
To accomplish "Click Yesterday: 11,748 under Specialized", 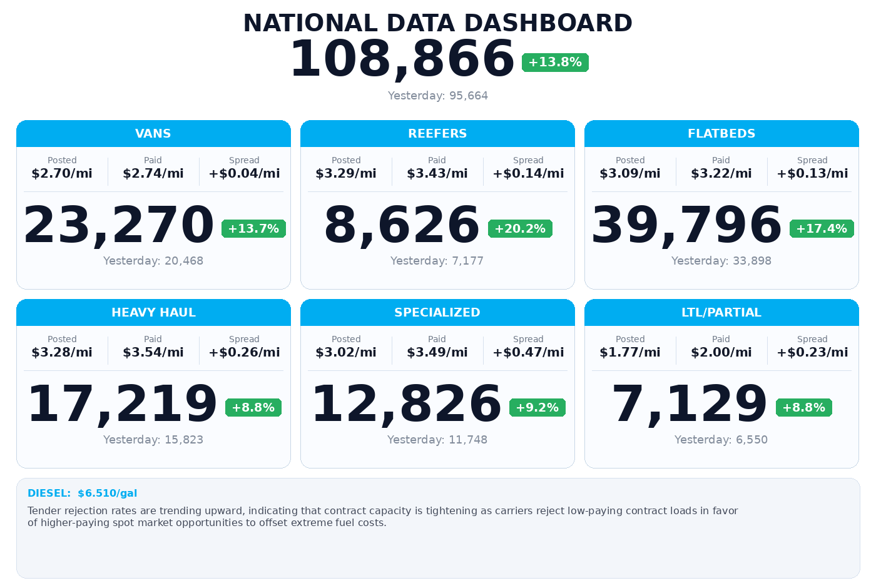I will [x=437, y=440].
